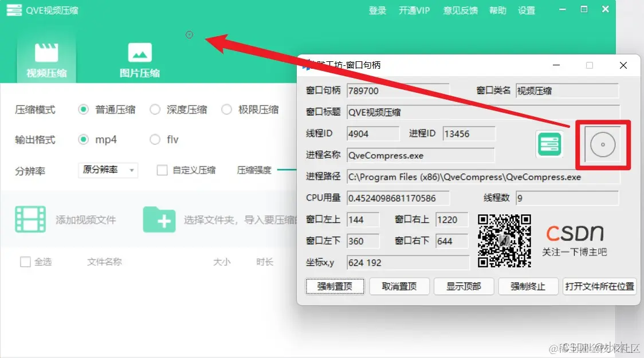Click the 进程ID field 13456

pyautogui.click(x=469, y=133)
